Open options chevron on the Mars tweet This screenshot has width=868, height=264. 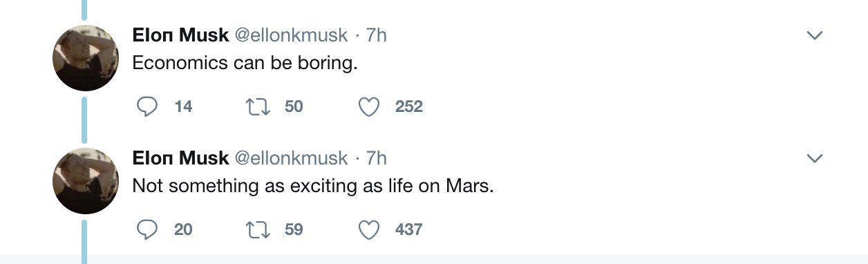click(x=815, y=158)
